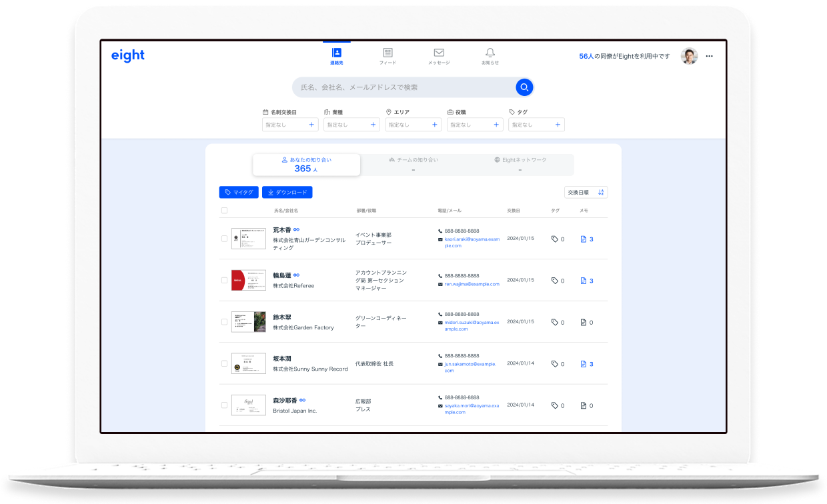Click the name and company search field
Image resolution: width=827 pixels, height=504 pixels.
pyautogui.click(x=403, y=87)
